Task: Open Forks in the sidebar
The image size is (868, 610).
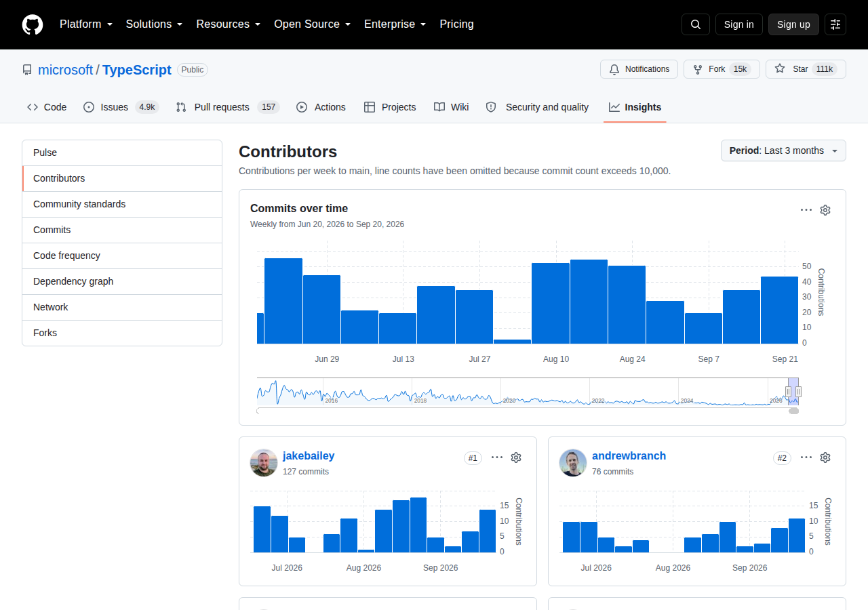Action: coord(122,333)
